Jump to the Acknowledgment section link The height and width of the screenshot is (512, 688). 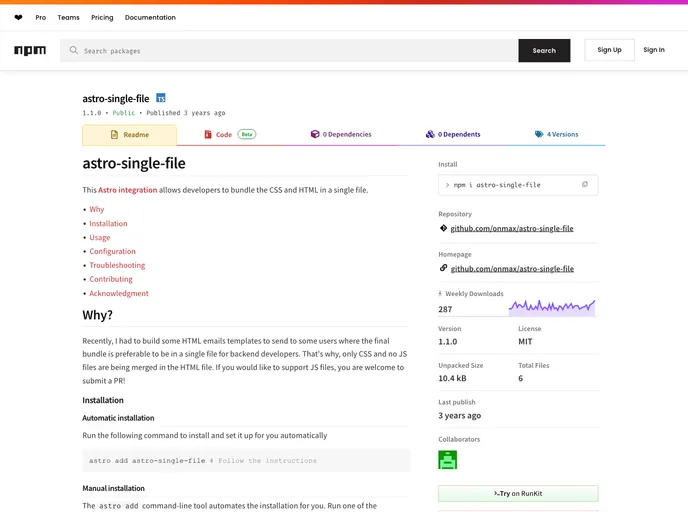point(119,293)
